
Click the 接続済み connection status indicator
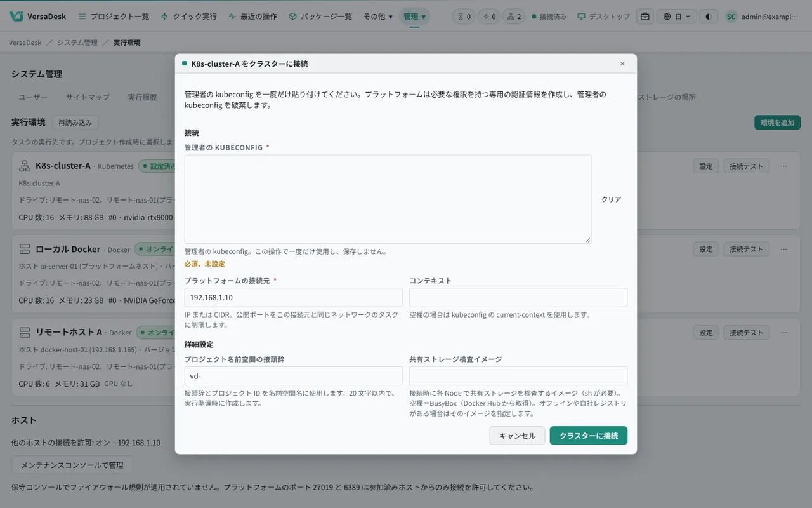point(549,17)
